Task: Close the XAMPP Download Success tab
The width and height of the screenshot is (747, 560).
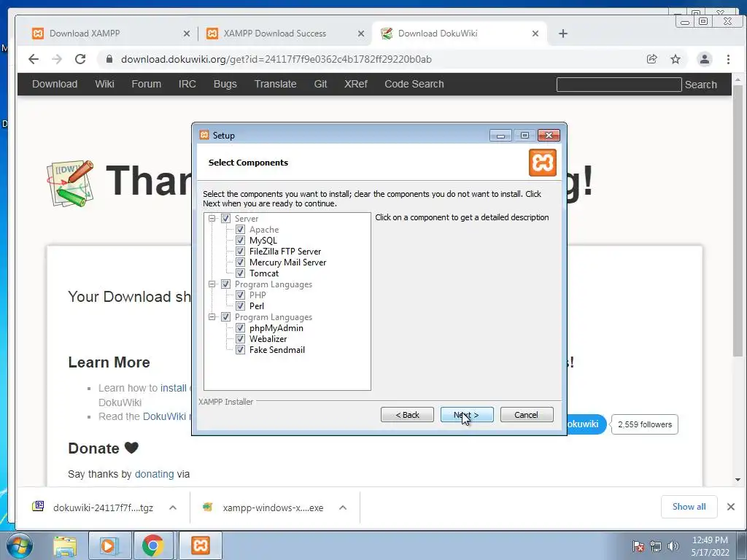Action: (361, 34)
